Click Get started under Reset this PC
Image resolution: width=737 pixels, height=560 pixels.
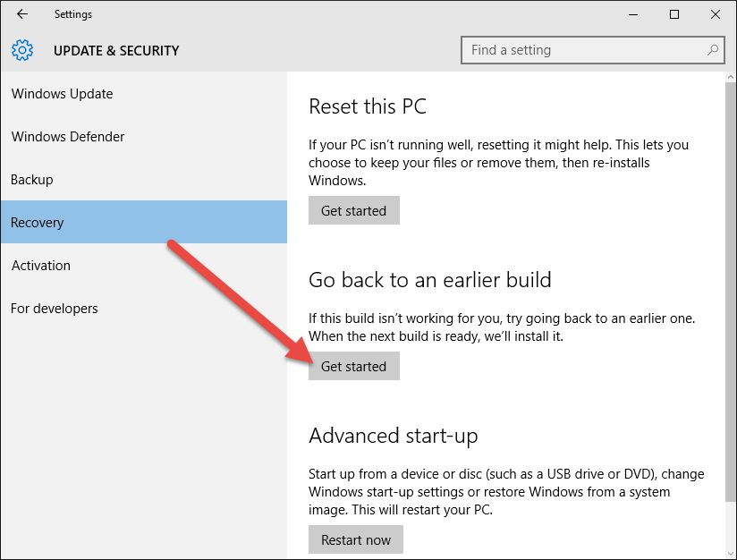pos(354,210)
